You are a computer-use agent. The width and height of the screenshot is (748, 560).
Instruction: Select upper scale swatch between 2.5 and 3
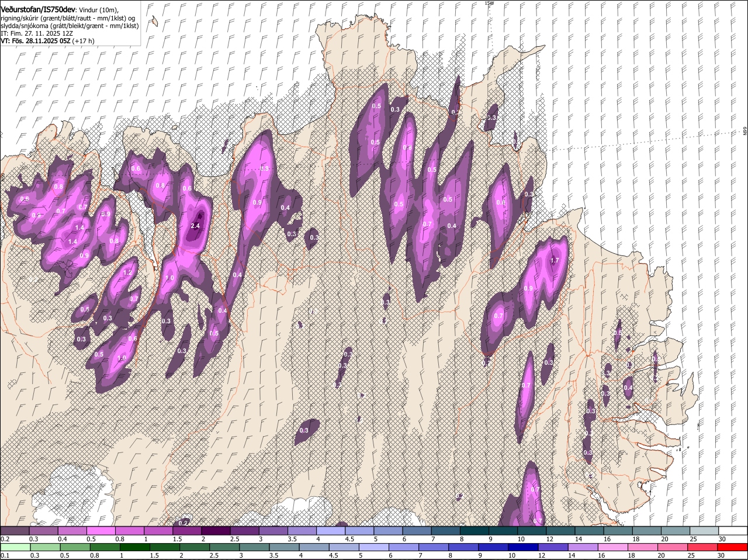[x=244, y=531]
